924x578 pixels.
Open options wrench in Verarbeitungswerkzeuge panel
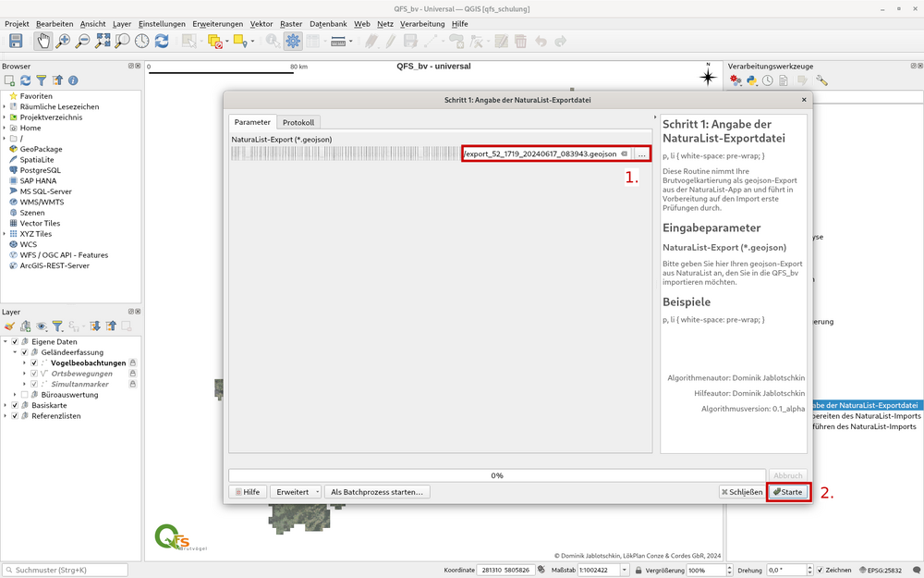click(822, 80)
